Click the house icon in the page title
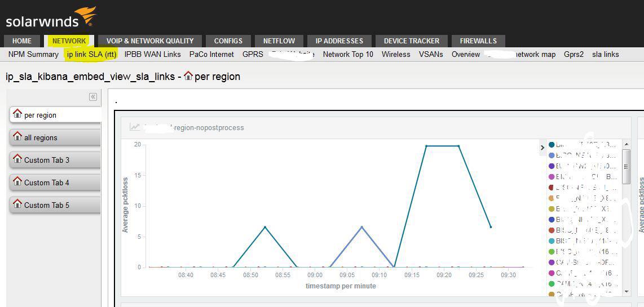The height and width of the screenshot is (307, 644). pos(188,76)
